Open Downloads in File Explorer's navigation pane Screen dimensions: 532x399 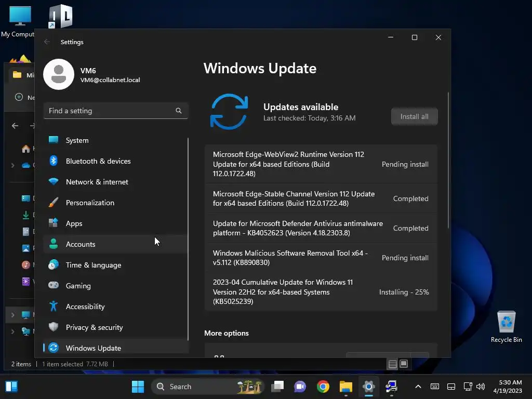pos(26,215)
